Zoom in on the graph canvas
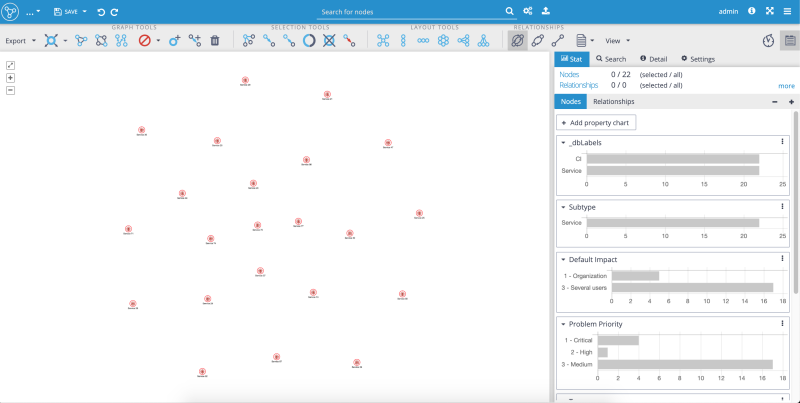 click(x=10, y=78)
